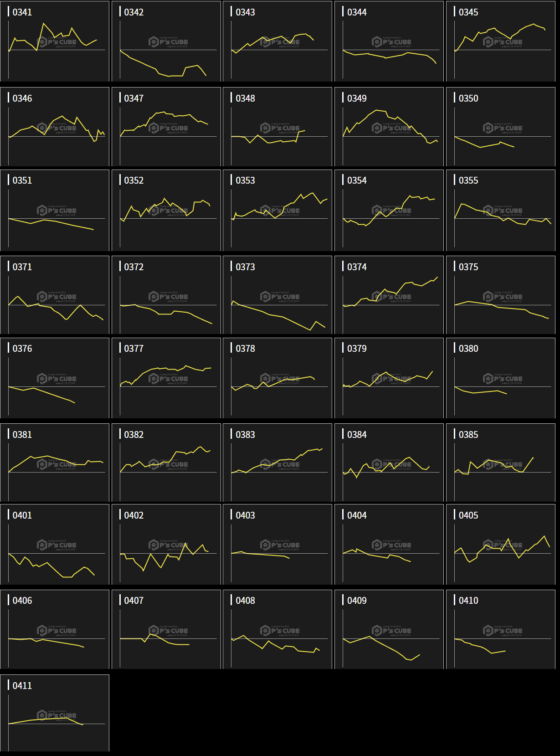Click the 0350 chart thumbnail
Screen dimensions: 560x756
coord(501,127)
